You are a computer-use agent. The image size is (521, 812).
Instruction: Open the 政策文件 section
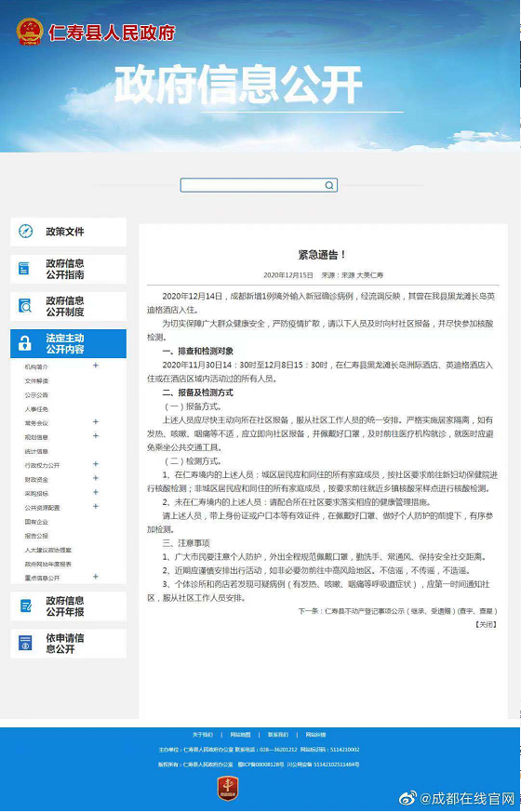click(x=68, y=232)
